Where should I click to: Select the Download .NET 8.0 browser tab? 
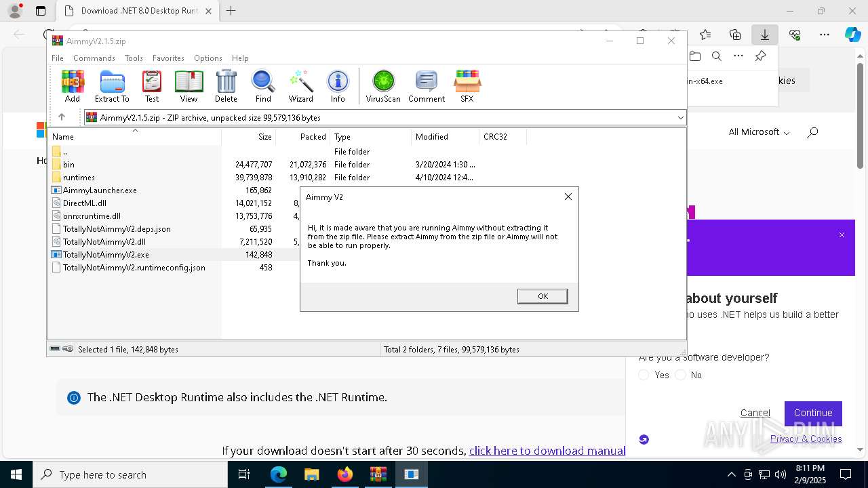click(138, 11)
